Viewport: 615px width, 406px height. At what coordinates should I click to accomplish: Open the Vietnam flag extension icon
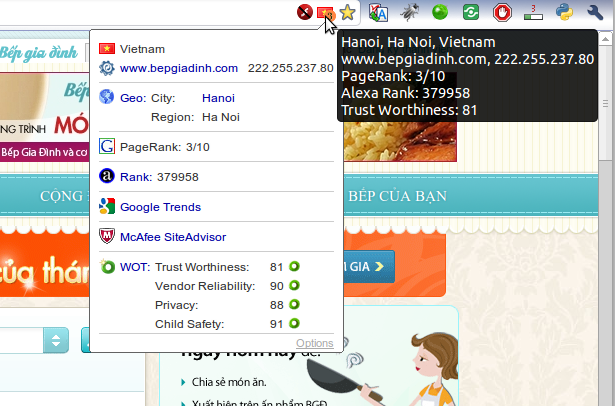(326, 13)
